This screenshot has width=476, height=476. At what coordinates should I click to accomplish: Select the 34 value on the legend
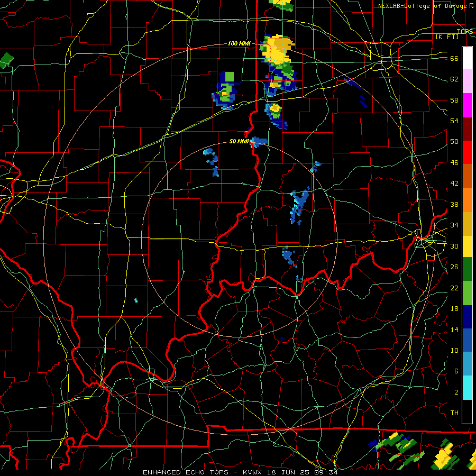[454, 225]
